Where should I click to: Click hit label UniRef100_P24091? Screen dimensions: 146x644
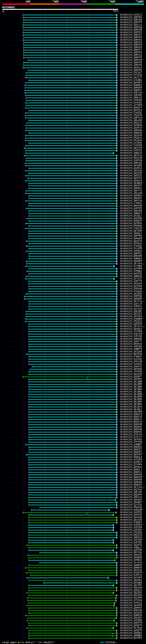pyautogui.click(x=131, y=103)
